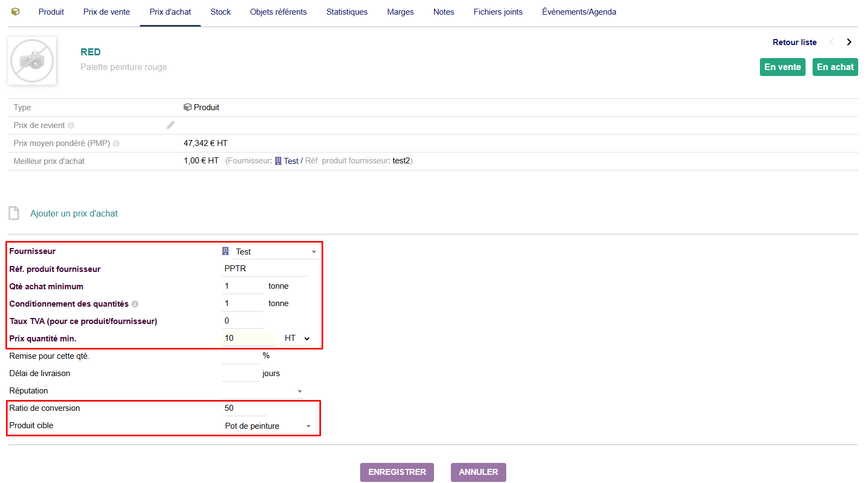Open the Réputation dropdown
Image resolution: width=868 pixels, height=483 pixels.
(263, 391)
